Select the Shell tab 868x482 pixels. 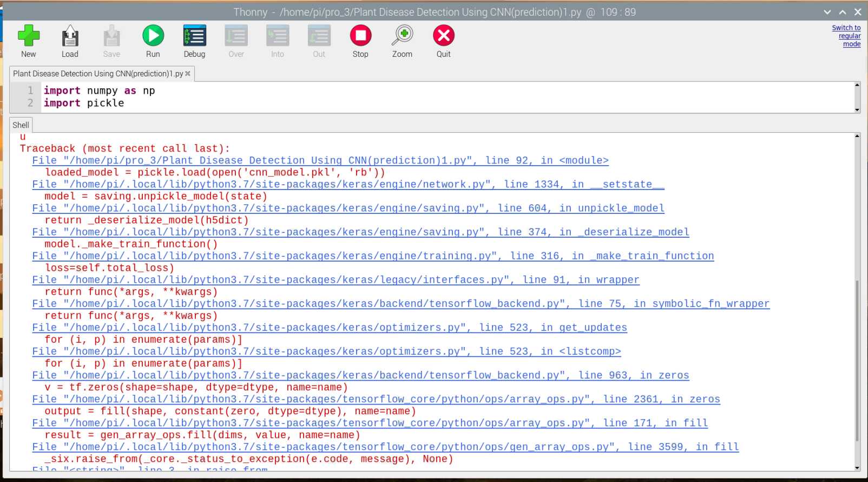(21, 125)
